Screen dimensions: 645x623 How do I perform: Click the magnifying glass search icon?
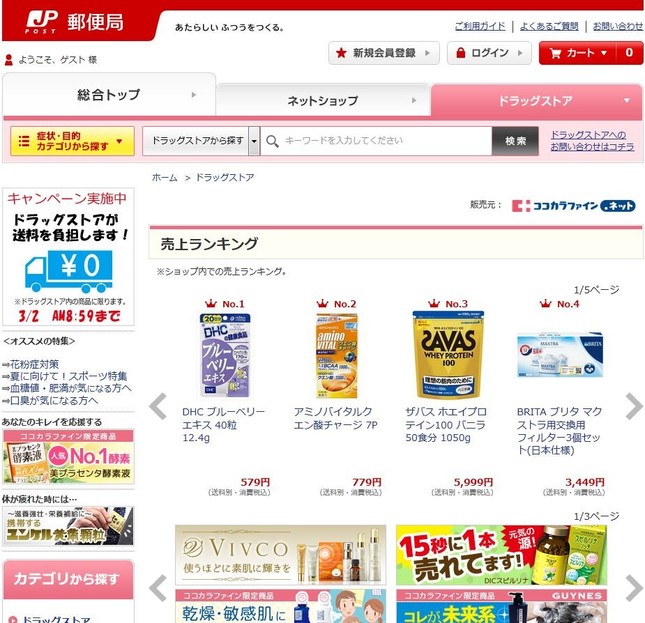[272, 141]
